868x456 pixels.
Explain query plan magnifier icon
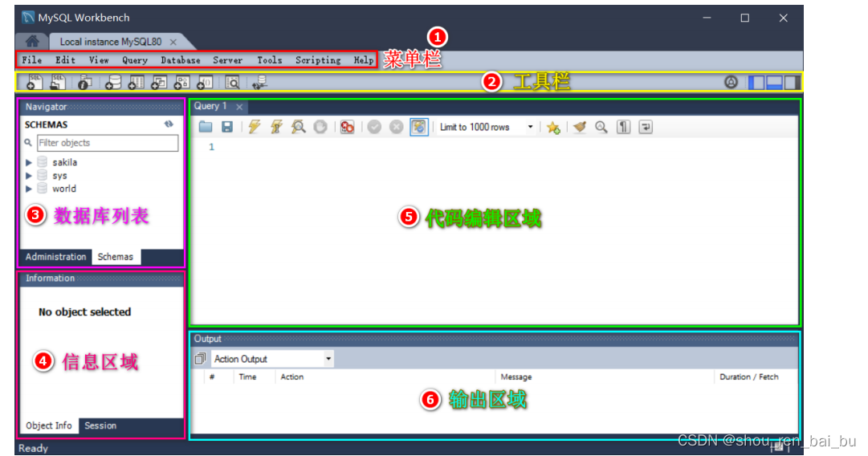pos(299,127)
